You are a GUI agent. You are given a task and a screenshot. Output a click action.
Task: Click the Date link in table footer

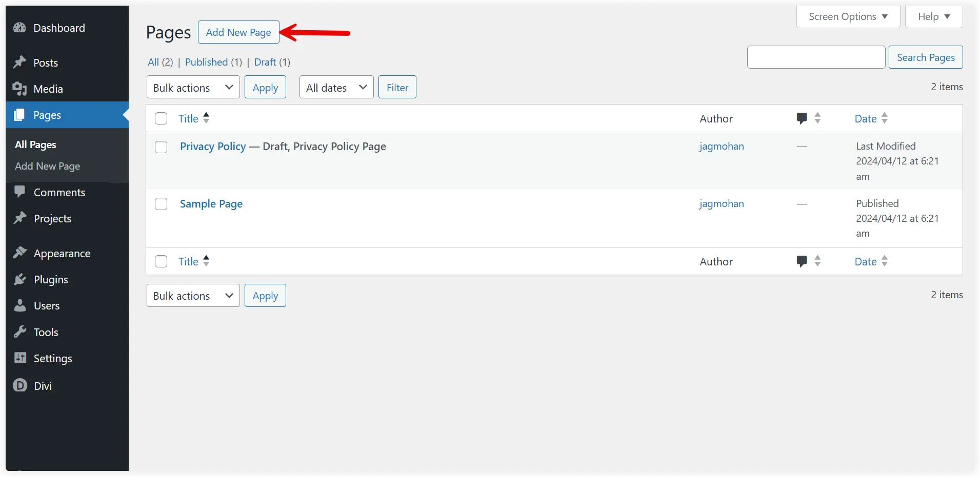point(866,261)
